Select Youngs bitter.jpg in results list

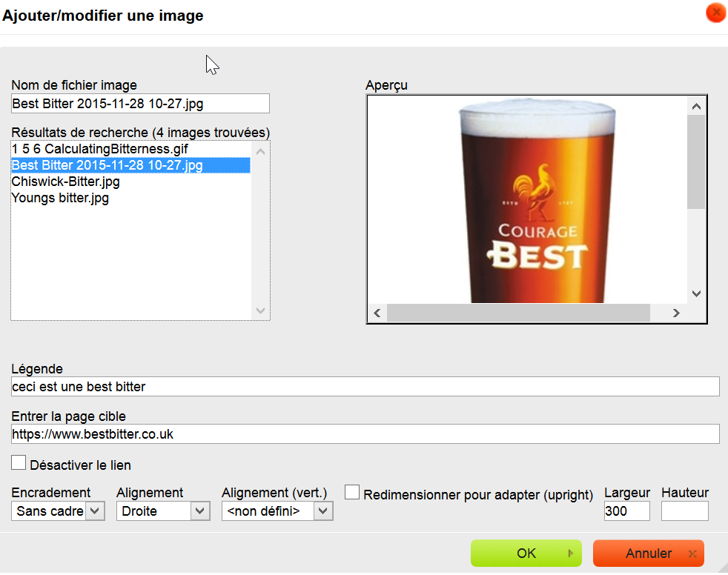(61, 198)
